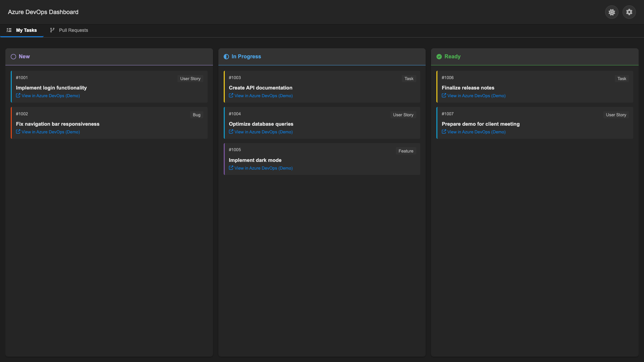Click the #1006 task ID
Screen dimensions: 644x362
(448, 78)
